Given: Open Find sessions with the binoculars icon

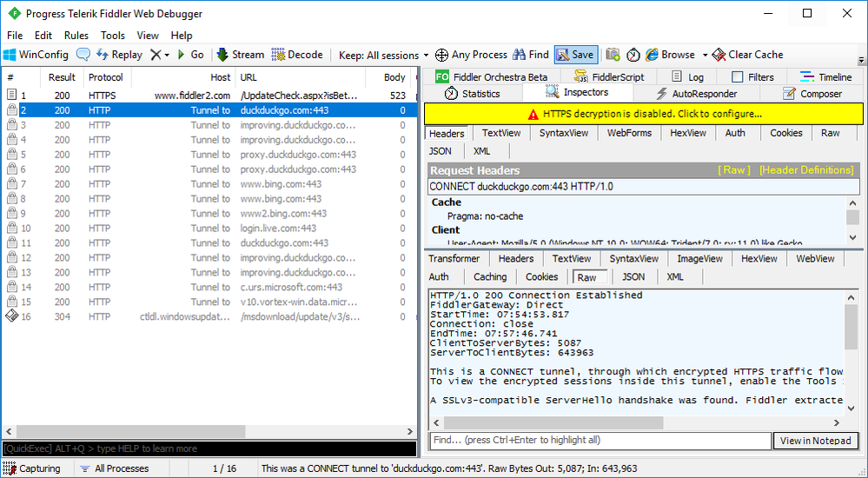Looking at the screenshot, I should tap(530, 55).
